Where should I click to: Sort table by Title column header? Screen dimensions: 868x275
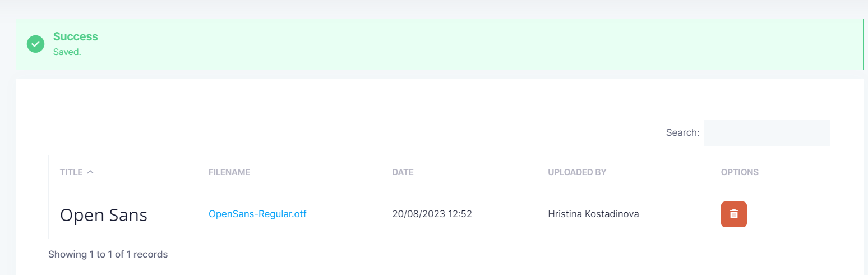71,172
